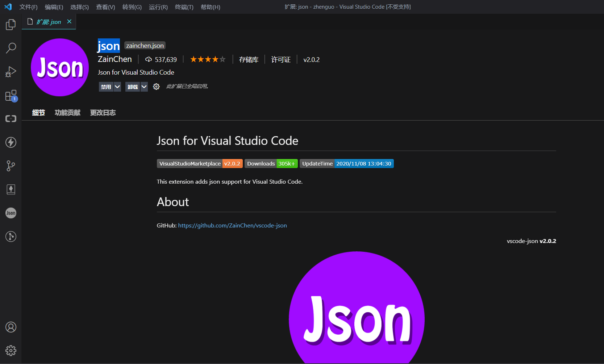Open the 终端(T) menu

coord(184,7)
